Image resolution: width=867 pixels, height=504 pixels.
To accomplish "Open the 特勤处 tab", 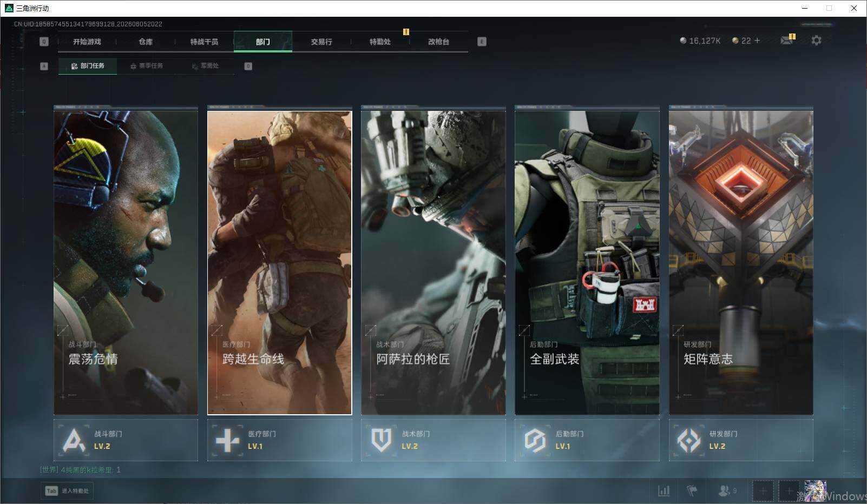I will click(x=380, y=42).
